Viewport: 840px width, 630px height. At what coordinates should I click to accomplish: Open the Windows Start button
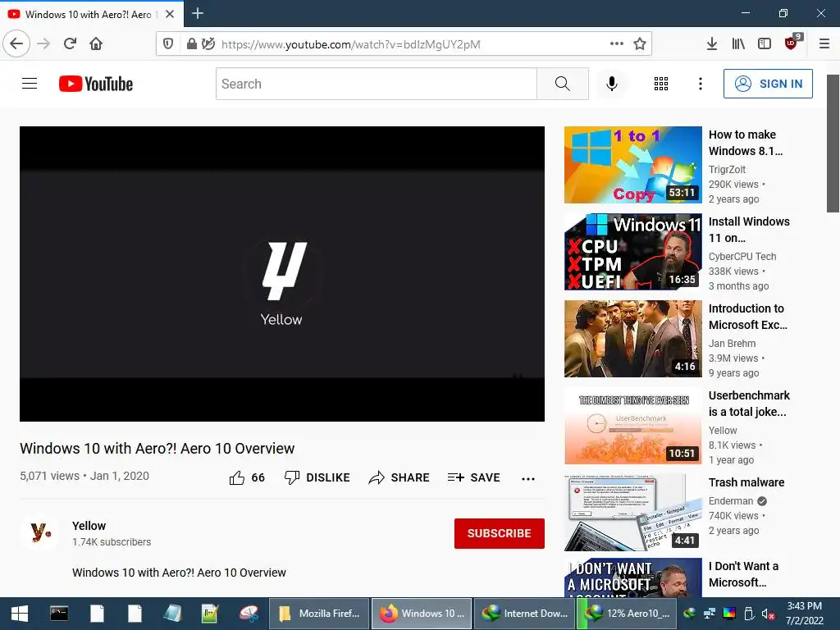click(x=20, y=614)
